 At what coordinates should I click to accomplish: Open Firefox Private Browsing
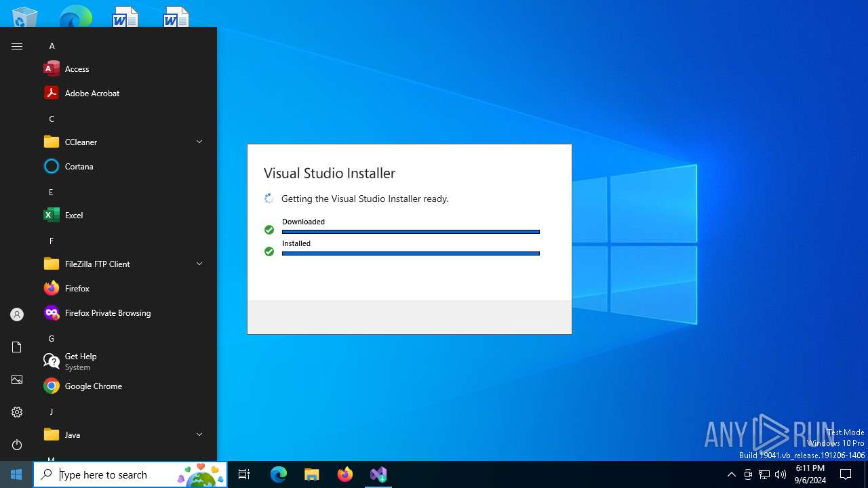(x=125, y=312)
